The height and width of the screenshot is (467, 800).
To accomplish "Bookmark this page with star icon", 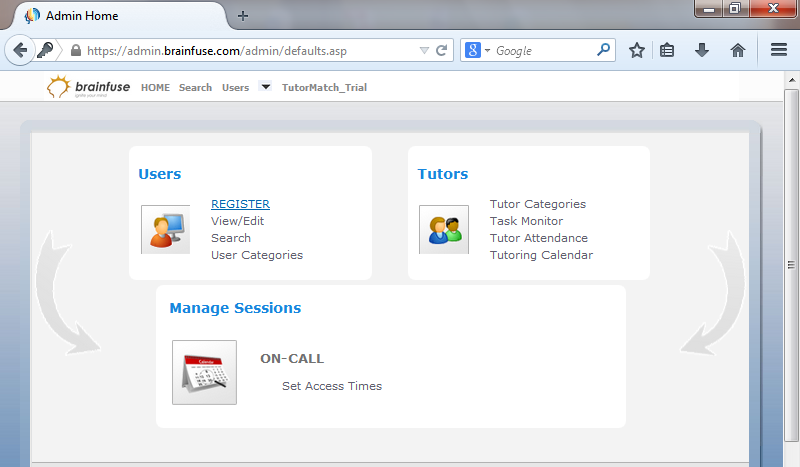I will pyautogui.click(x=636, y=50).
